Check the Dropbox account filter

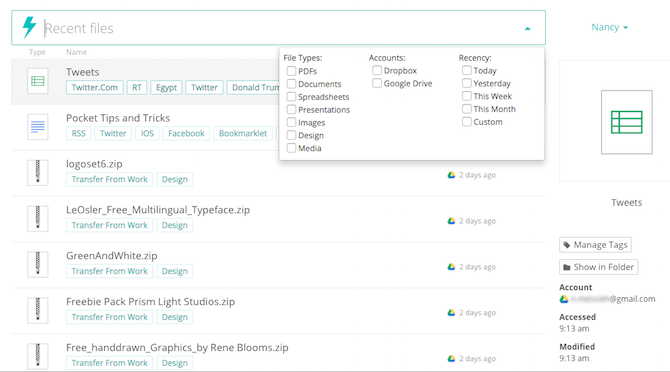pos(377,70)
